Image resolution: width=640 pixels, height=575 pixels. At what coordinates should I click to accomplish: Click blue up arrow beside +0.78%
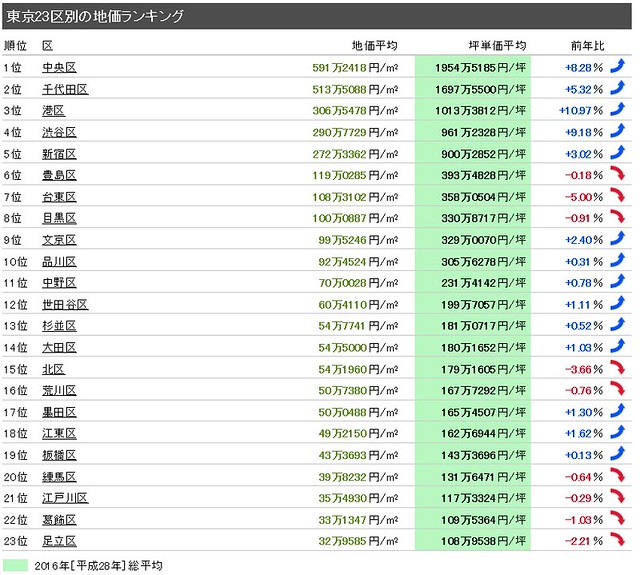[618, 281]
